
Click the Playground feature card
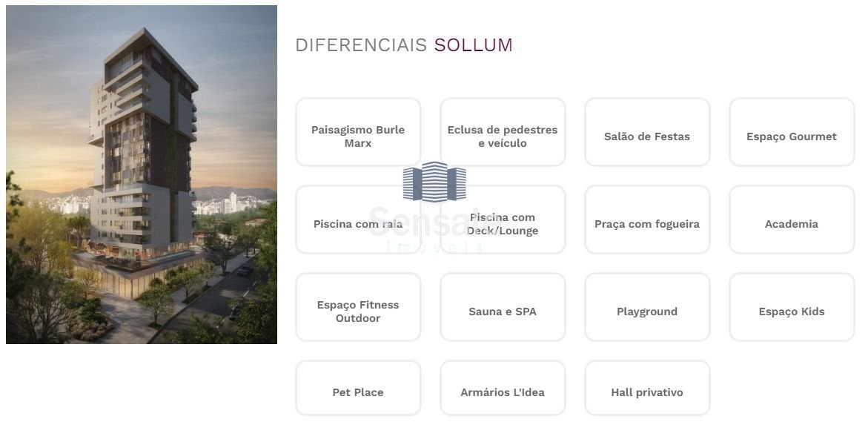coord(647,308)
